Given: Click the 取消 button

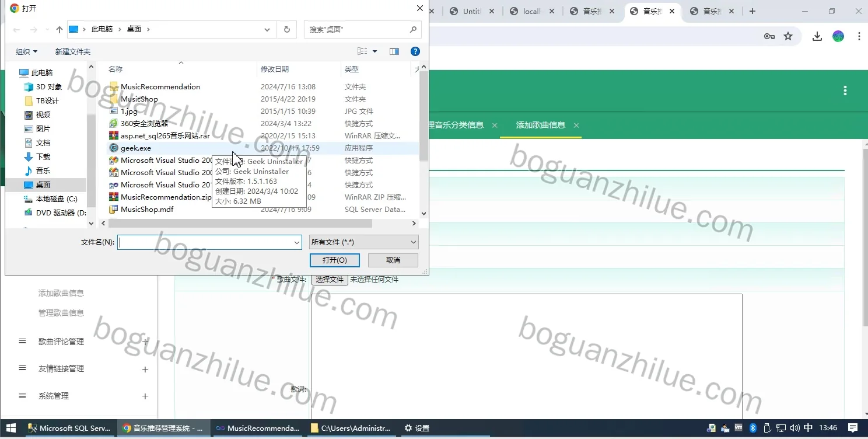Looking at the screenshot, I should click(393, 260).
